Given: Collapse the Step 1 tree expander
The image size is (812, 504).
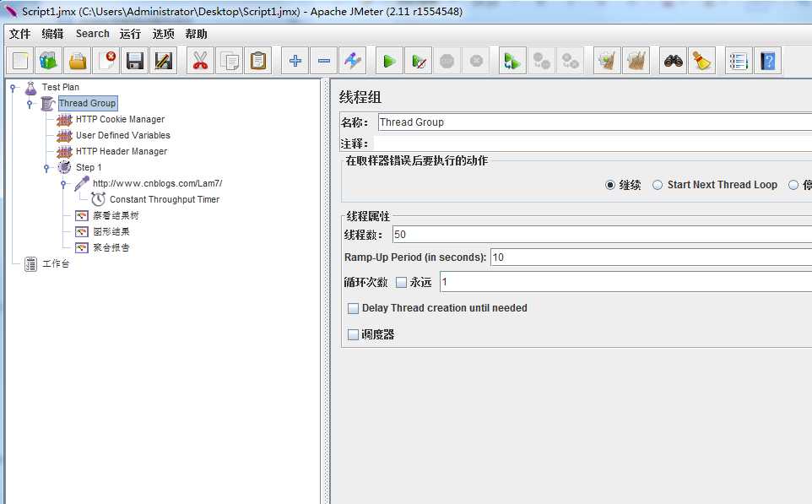Looking at the screenshot, I should (x=46, y=168).
